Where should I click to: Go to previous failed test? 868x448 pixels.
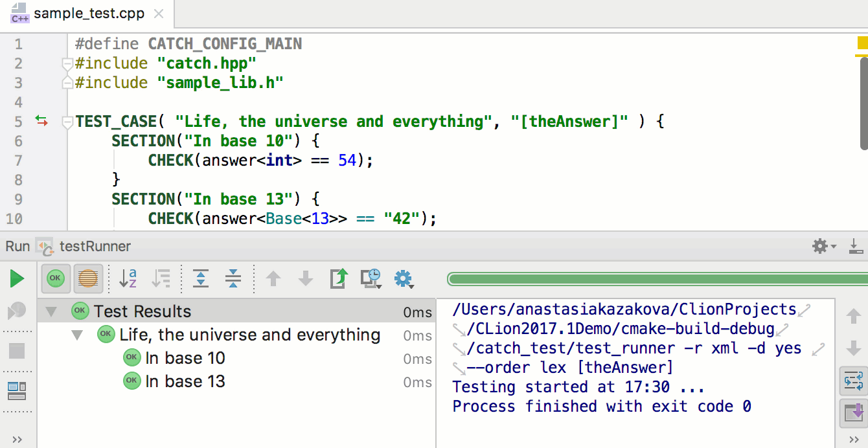(273, 279)
